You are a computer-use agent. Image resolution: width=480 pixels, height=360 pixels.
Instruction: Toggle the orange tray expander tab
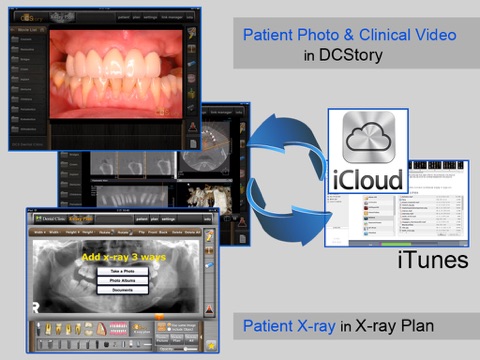tap(159, 317)
